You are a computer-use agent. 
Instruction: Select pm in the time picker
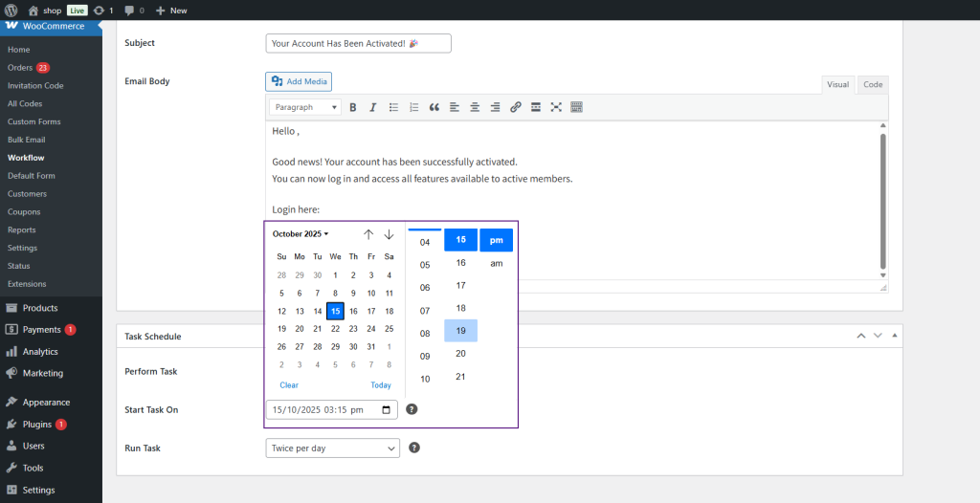[x=497, y=240]
